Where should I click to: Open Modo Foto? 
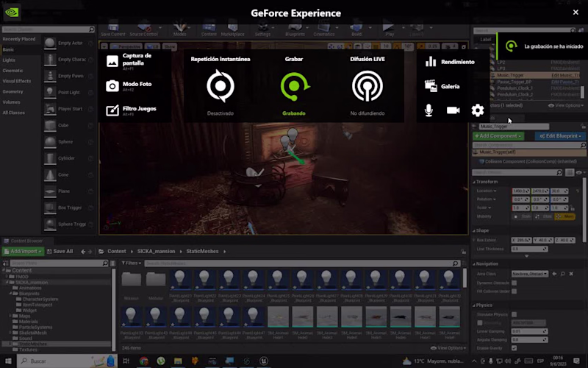(x=129, y=86)
